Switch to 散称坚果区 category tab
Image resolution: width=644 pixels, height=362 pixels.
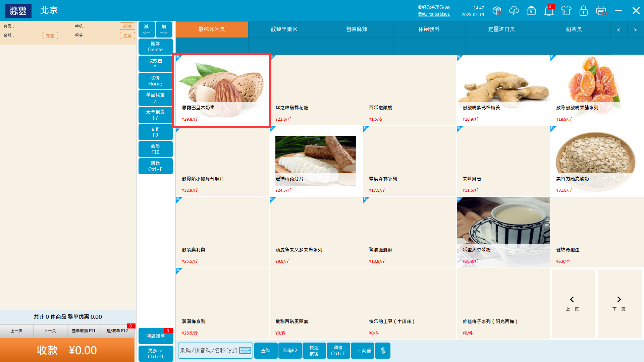[284, 29]
